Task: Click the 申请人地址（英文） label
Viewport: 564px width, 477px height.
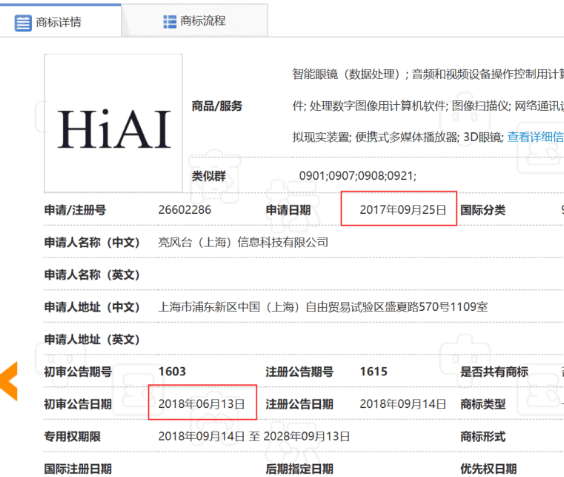Action: [x=92, y=339]
